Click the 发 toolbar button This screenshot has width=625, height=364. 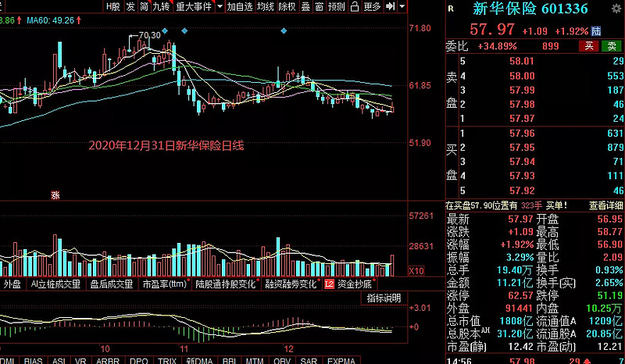[130, 6]
